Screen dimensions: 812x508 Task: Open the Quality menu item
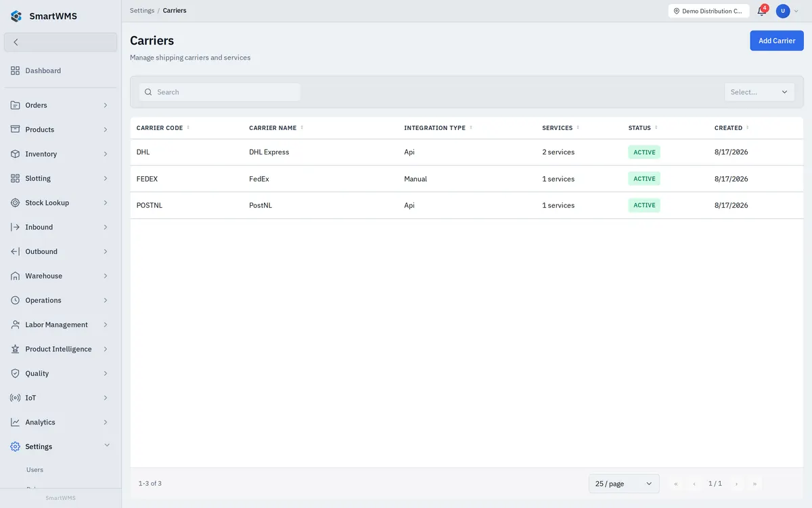(60, 373)
